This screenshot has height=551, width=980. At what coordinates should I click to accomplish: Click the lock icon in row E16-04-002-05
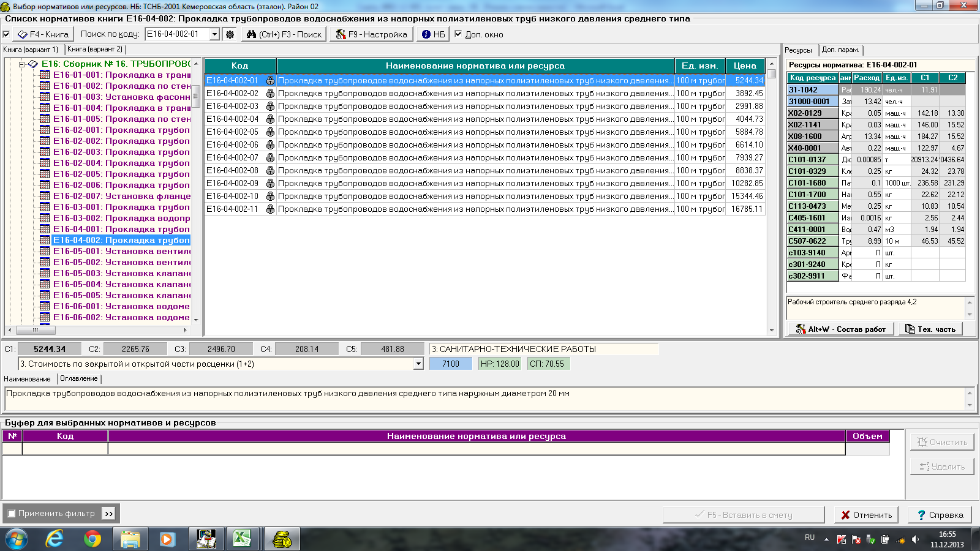click(270, 132)
